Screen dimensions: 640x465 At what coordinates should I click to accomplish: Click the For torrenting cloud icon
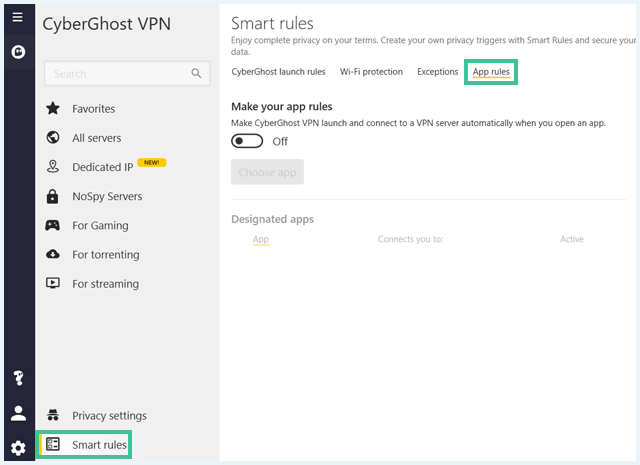[x=53, y=254]
